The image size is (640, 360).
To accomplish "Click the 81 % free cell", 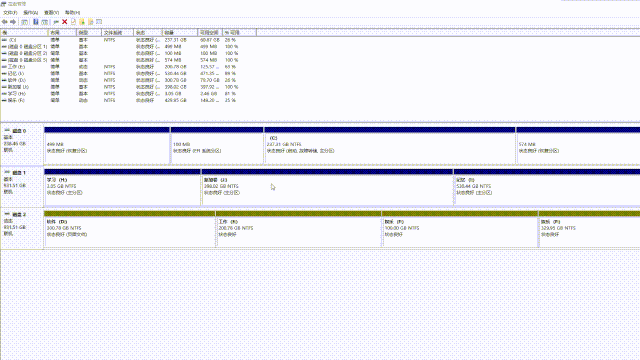I will pos(230,93).
